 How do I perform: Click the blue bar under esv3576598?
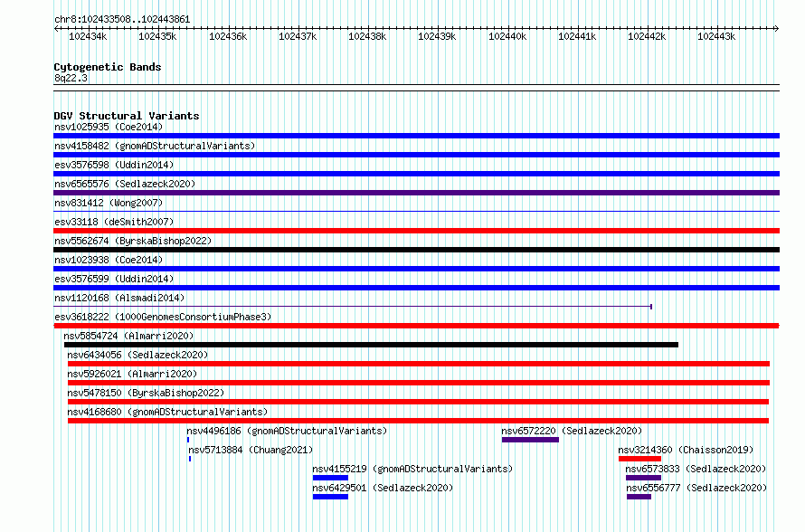point(416,174)
